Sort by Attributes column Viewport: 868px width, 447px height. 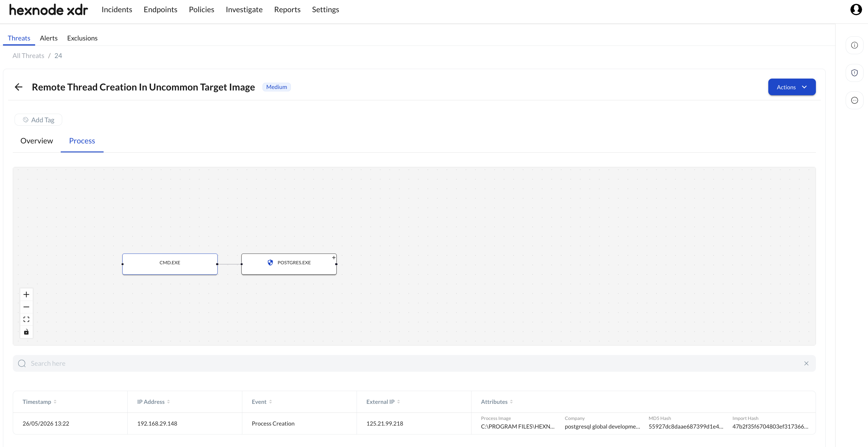tap(511, 402)
